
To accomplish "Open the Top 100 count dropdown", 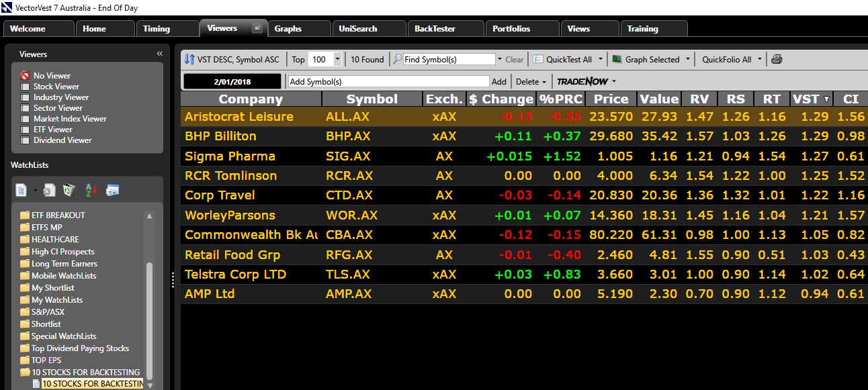I will pyautogui.click(x=337, y=59).
